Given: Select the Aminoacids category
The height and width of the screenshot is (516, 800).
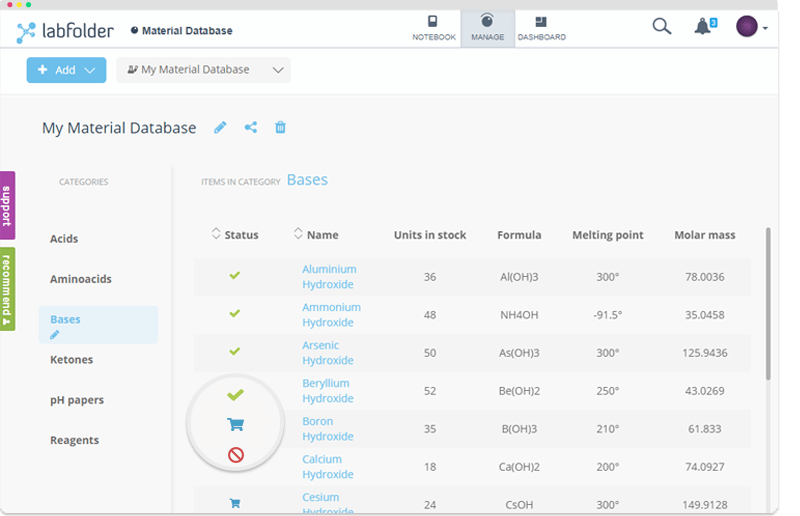Looking at the screenshot, I should (x=81, y=279).
